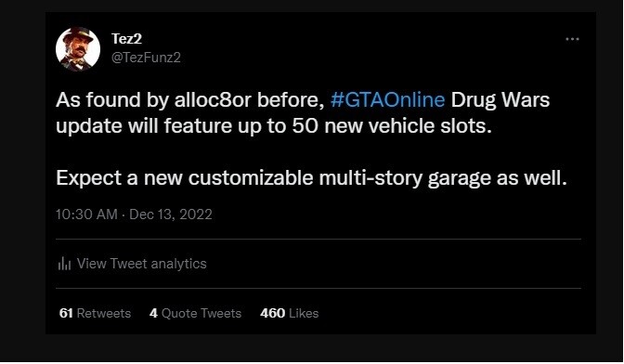This screenshot has width=624, height=364.
Task: Open the @TezFunz2 handle link
Action: coord(146,58)
